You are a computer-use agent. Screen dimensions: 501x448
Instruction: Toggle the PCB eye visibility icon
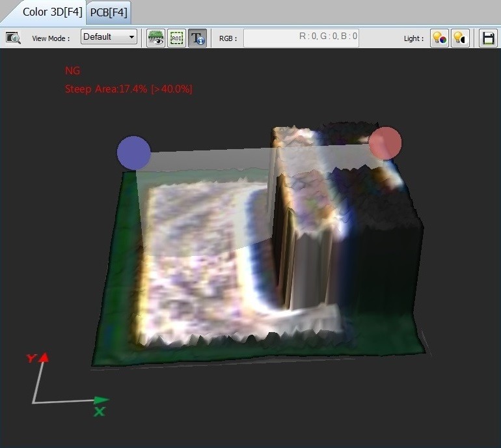tap(156, 38)
